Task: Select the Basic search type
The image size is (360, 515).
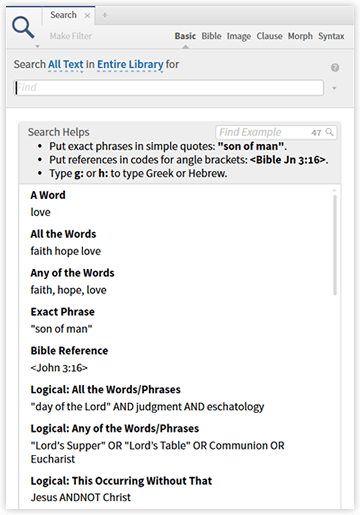Action: click(185, 36)
